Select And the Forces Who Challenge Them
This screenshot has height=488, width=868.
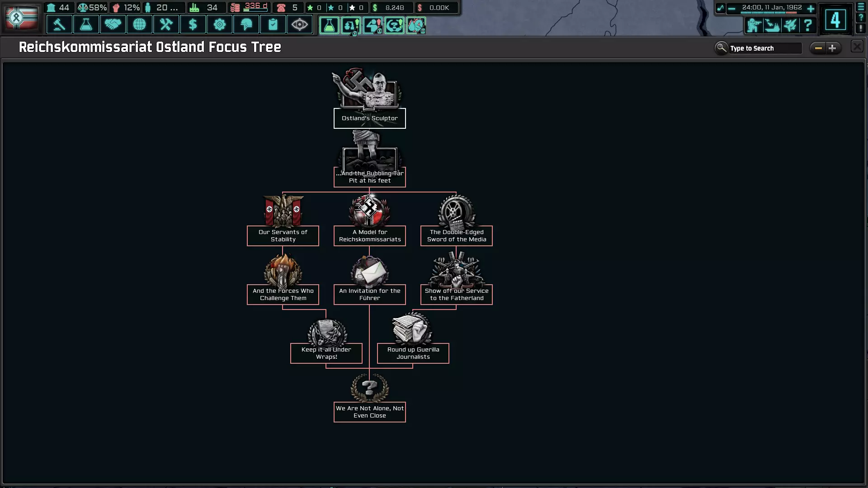click(x=283, y=295)
